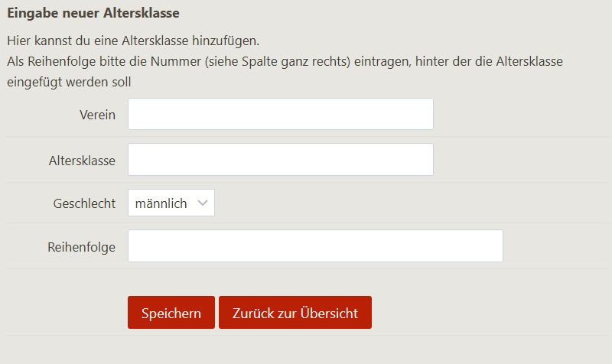
Task: Select the männlich value in Geschlecht combo
Action: click(x=161, y=203)
